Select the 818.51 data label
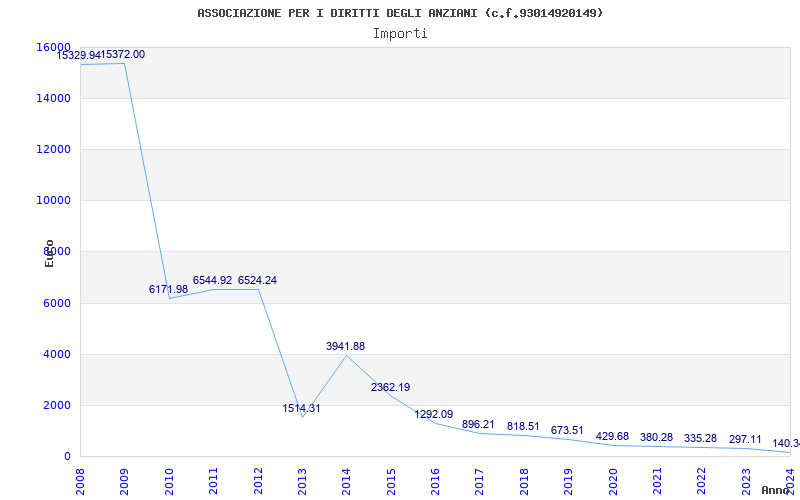 point(523,427)
